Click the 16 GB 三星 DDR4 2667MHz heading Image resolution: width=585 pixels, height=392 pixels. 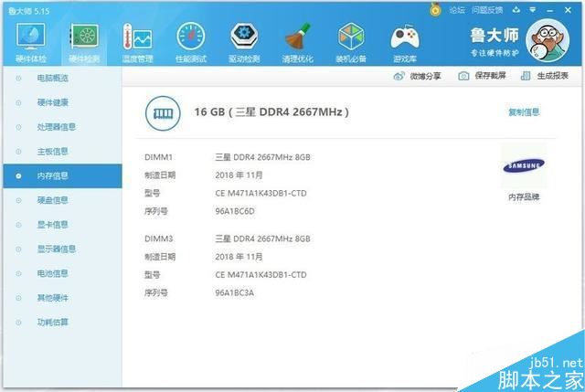[x=271, y=111]
